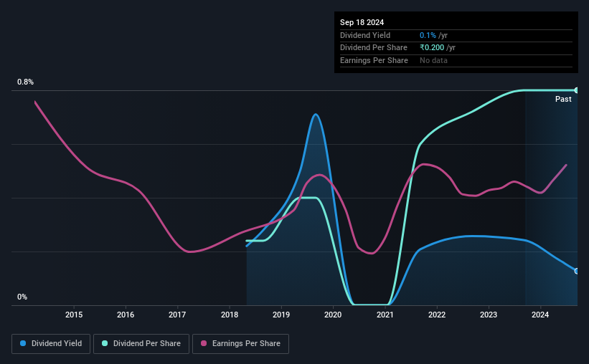The width and height of the screenshot is (589, 364).
Task: Click the 2016 x-axis label
Action: (126, 315)
